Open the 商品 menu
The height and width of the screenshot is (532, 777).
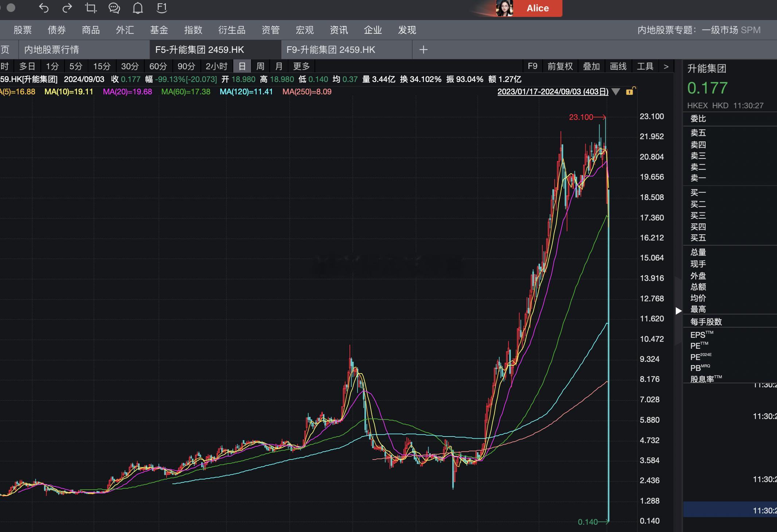(91, 30)
